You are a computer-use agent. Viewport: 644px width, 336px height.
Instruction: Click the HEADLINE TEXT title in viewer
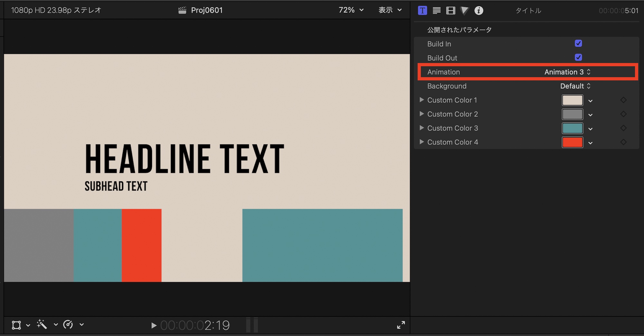tap(185, 159)
